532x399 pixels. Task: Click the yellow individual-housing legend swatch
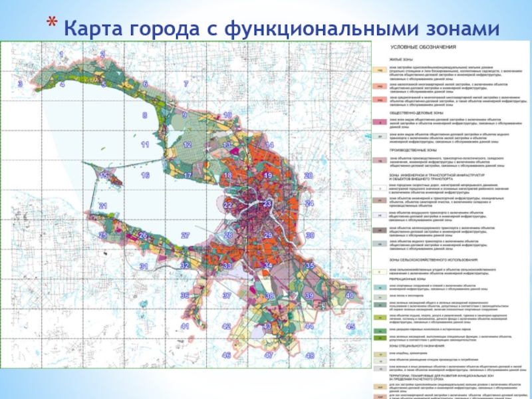point(380,70)
